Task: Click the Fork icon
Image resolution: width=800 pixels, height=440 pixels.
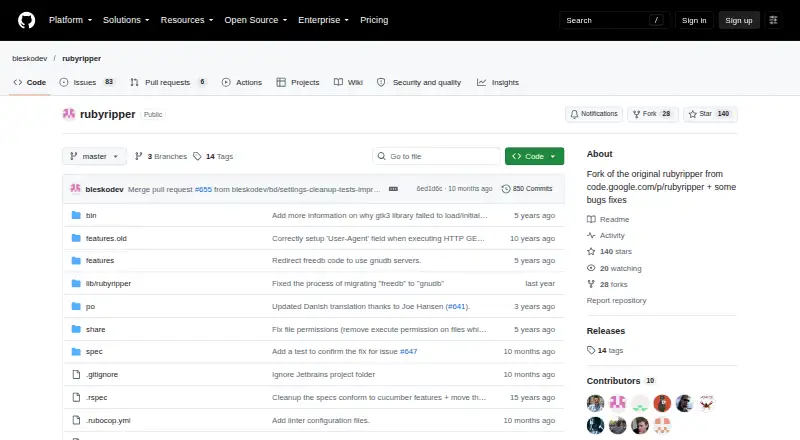Action: 636,114
